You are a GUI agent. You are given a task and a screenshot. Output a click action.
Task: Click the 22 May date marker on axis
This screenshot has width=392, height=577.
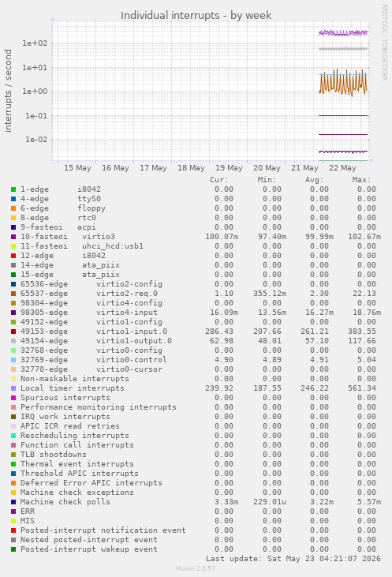coord(342,168)
